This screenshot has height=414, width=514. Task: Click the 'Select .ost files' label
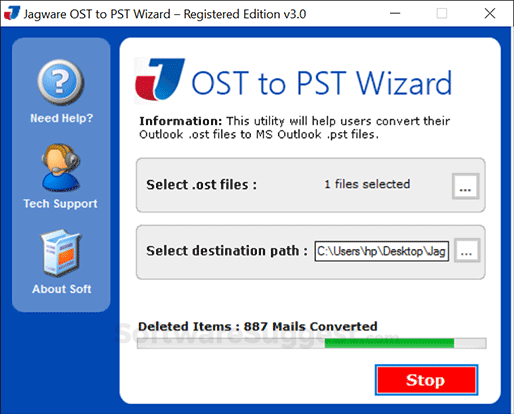click(202, 185)
